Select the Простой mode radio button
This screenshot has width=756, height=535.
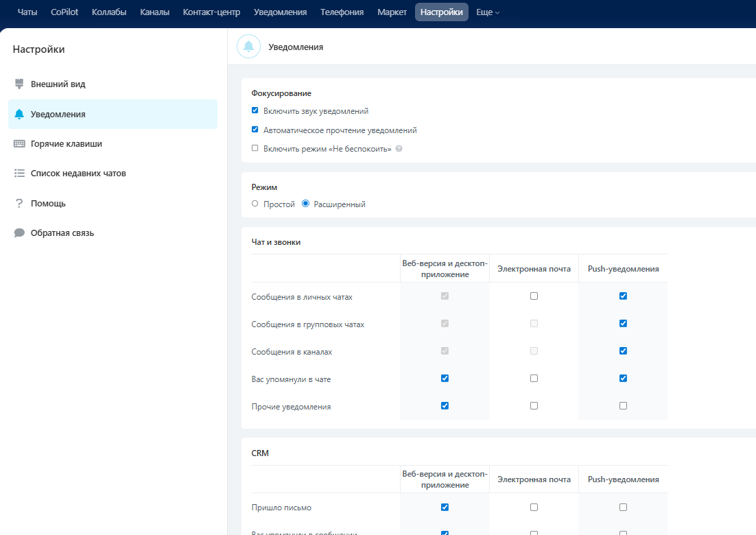(255, 204)
